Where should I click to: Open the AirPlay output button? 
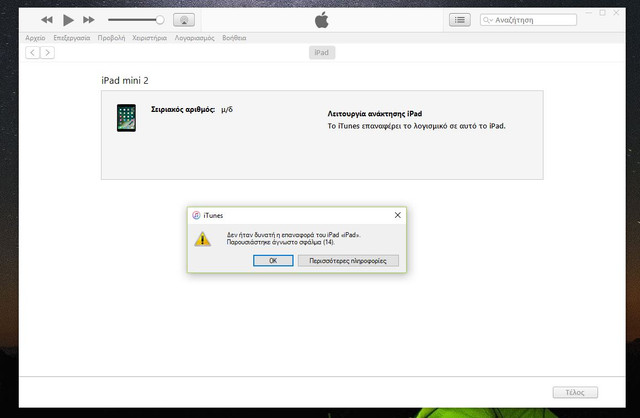click(x=184, y=20)
